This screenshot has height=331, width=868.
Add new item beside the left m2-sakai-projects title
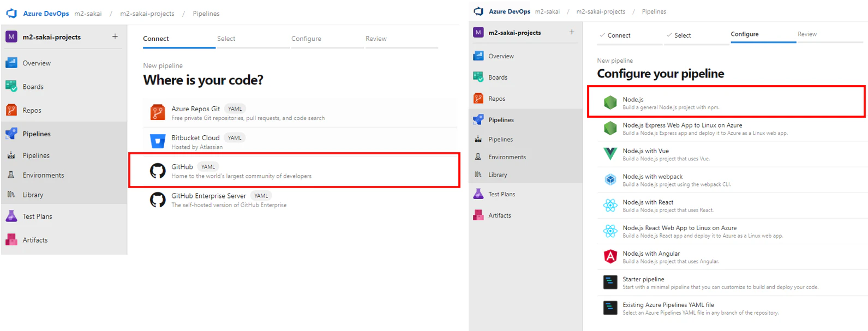coord(115,37)
